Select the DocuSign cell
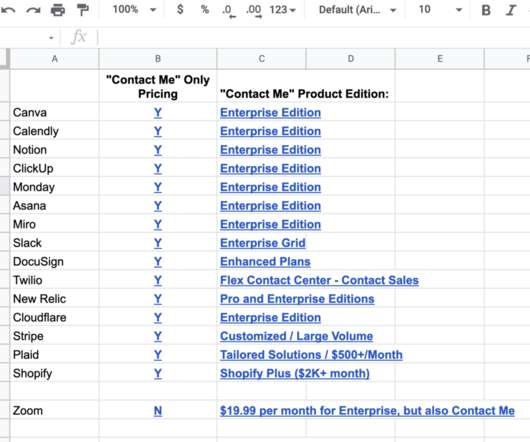530x442 pixels. pyautogui.click(x=55, y=261)
